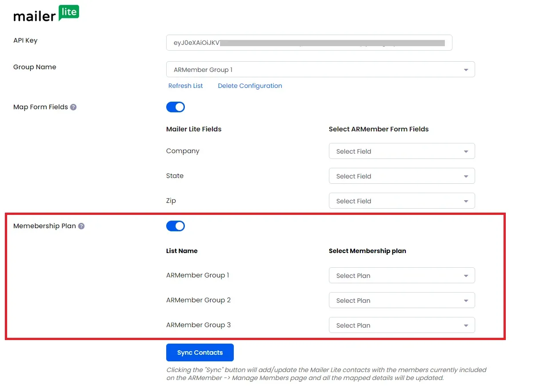Open the Memebership Plan help icon
This screenshot has width=536, height=392.
pyautogui.click(x=81, y=226)
